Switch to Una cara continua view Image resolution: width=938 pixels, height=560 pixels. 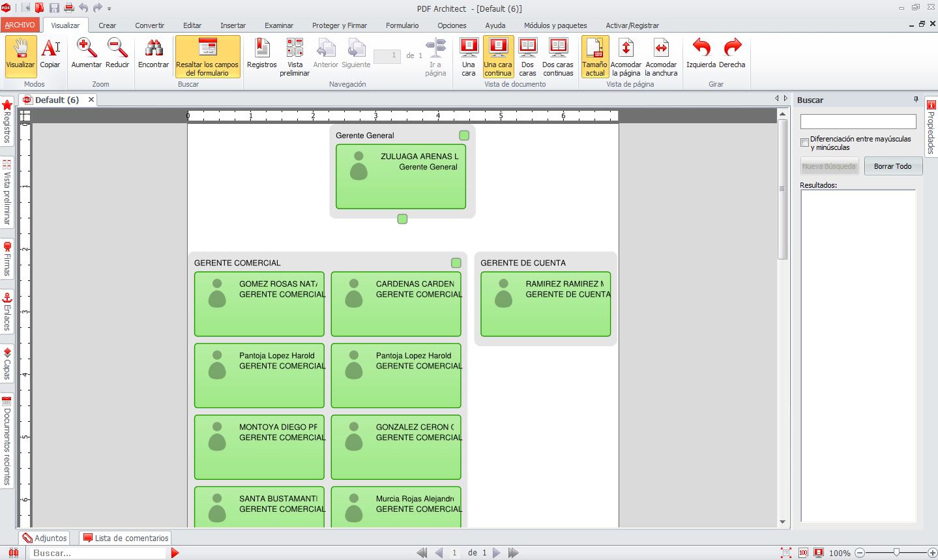(498, 57)
